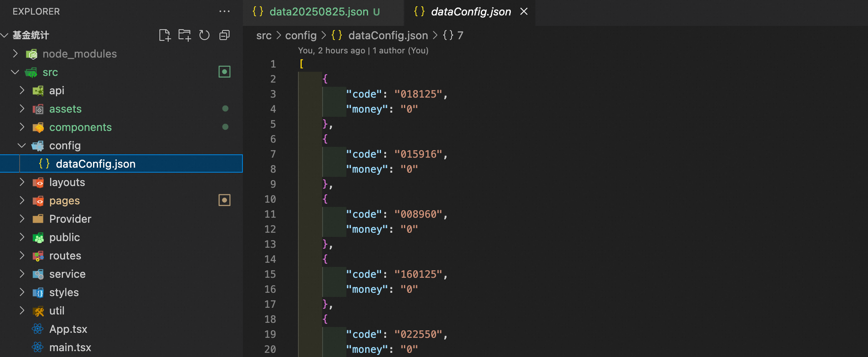Click the code value "160125"

coord(418,274)
